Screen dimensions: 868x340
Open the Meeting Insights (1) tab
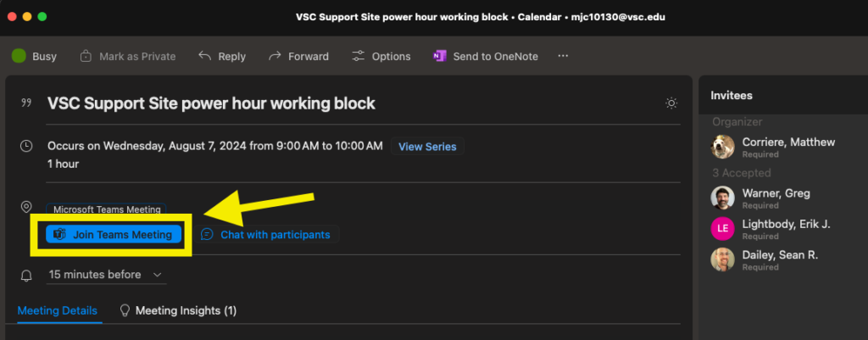186,310
